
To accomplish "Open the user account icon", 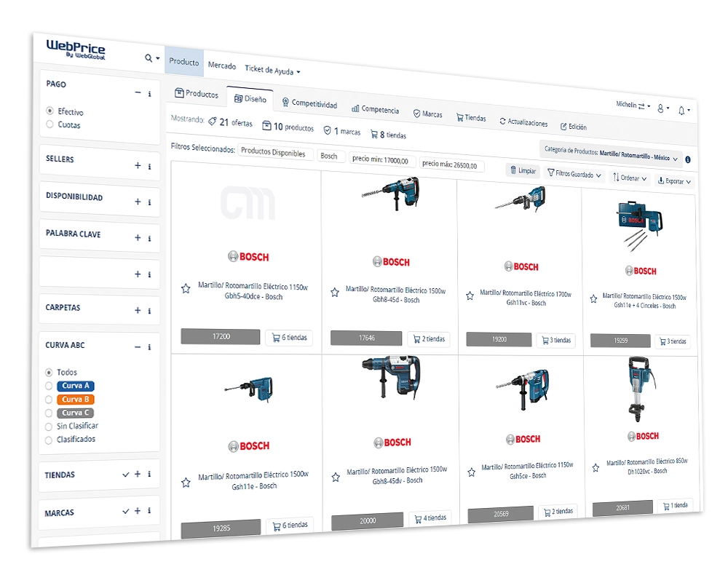I will (661, 108).
